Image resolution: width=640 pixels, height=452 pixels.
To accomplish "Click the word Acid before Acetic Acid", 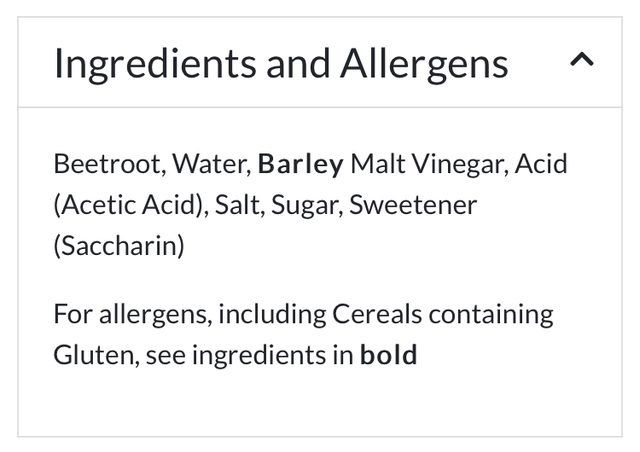I will [x=542, y=164].
